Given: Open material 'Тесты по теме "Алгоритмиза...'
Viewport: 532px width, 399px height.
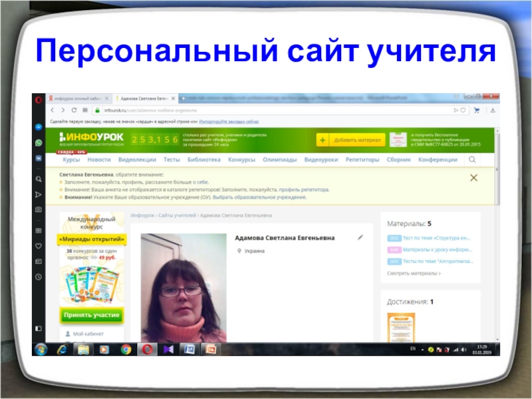Looking at the screenshot, I should tap(438, 261).
